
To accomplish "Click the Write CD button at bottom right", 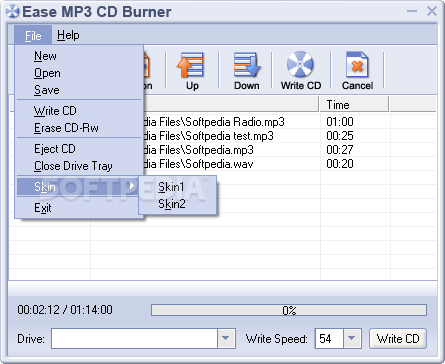I will [x=398, y=338].
